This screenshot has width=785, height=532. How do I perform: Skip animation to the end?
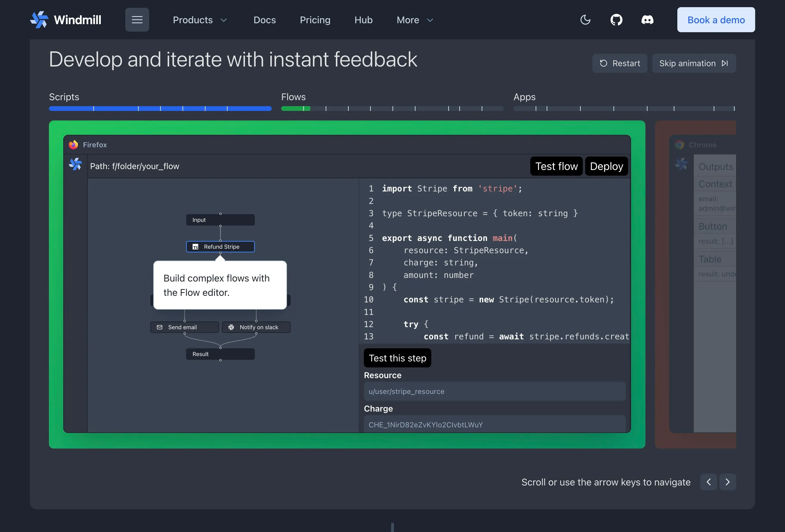[694, 63]
